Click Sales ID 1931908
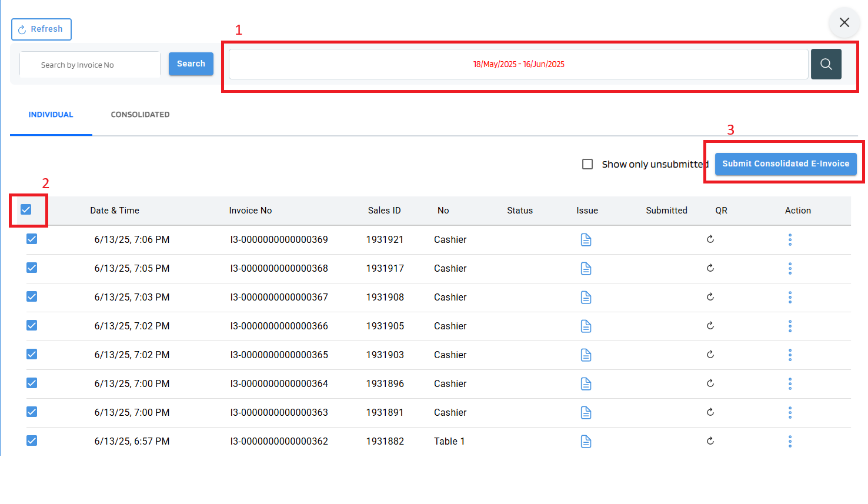The image size is (868, 504). (x=385, y=297)
